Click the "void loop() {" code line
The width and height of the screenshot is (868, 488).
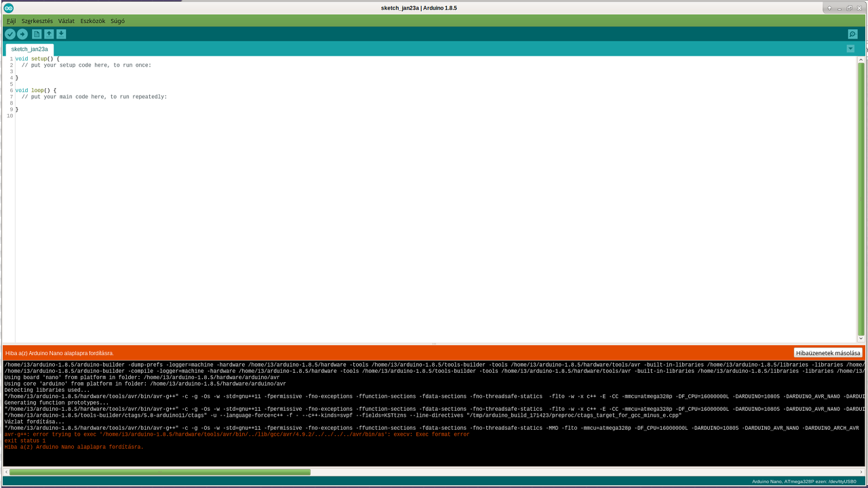[35, 90]
